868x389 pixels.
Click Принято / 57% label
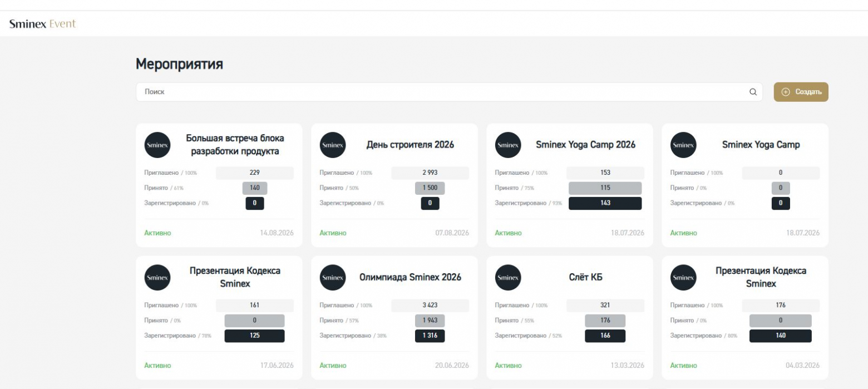pos(339,321)
